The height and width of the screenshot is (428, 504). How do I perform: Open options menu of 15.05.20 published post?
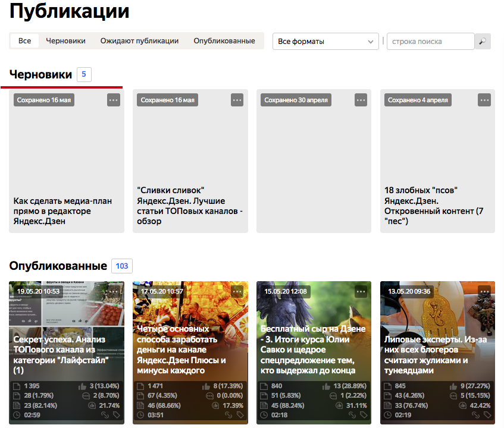click(361, 291)
